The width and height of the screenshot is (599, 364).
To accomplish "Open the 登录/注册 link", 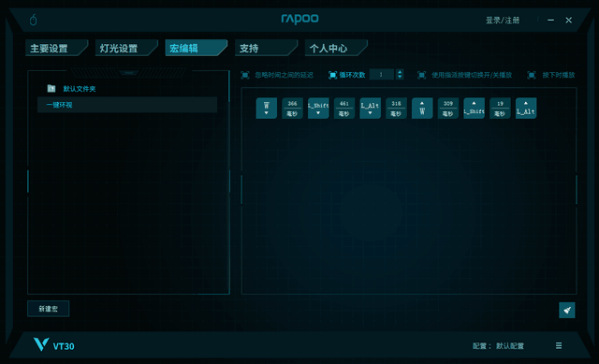I will (x=503, y=21).
